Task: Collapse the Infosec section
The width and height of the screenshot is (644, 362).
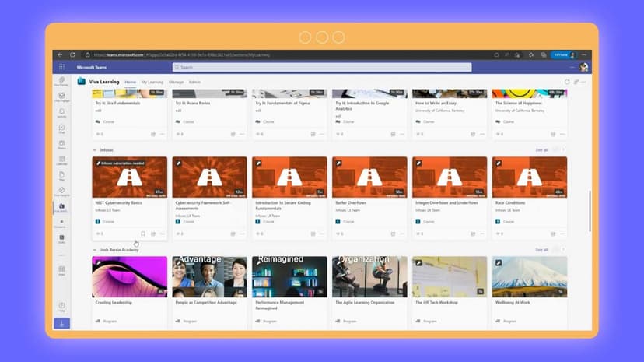Action: 95,150
